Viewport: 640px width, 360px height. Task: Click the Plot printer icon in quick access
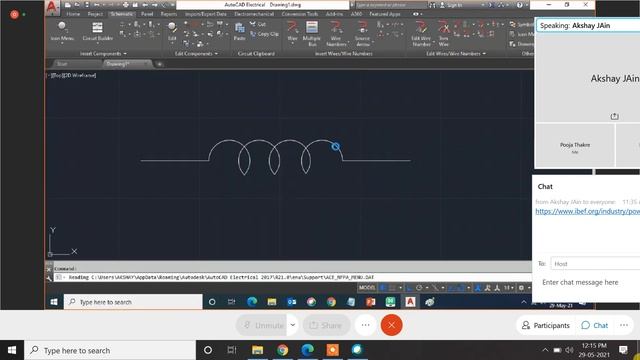(125, 5)
